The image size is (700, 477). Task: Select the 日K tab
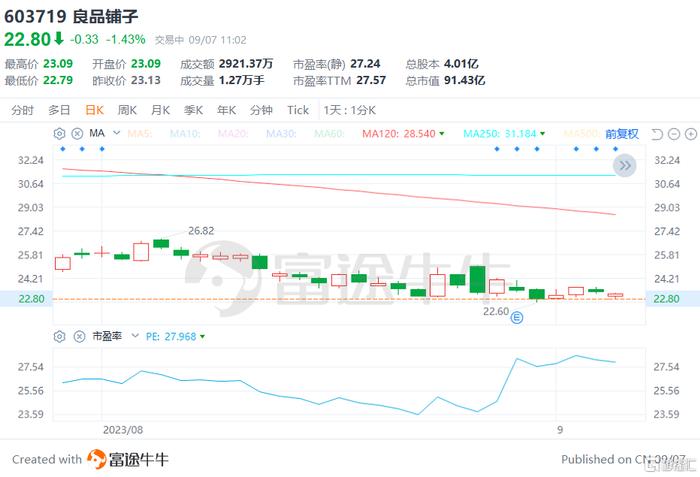click(x=94, y=110)
